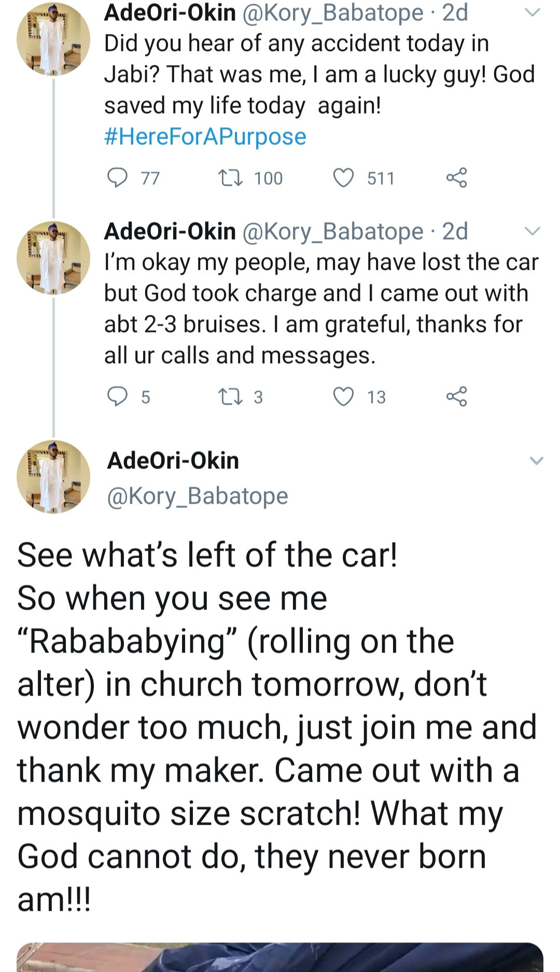Screen dimensions: 560x972
Task: Reply to the Jabi accident tweet
Action: (x=117, y=178)
